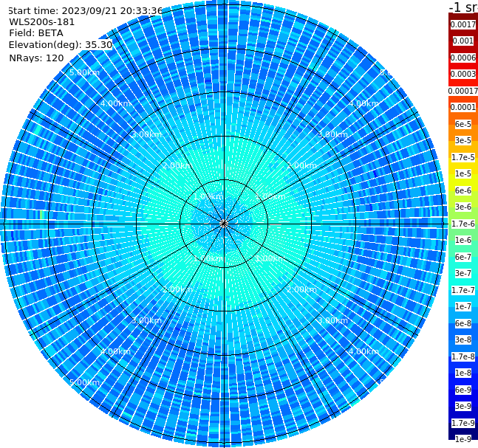
Task: Click the 1.7e-9 colorbar label
Action: coord(463,423)
